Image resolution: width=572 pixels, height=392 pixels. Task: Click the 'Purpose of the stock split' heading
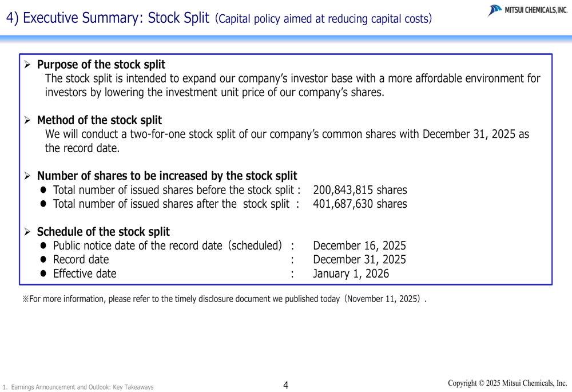pyautogui.click(x=101, y=65)
